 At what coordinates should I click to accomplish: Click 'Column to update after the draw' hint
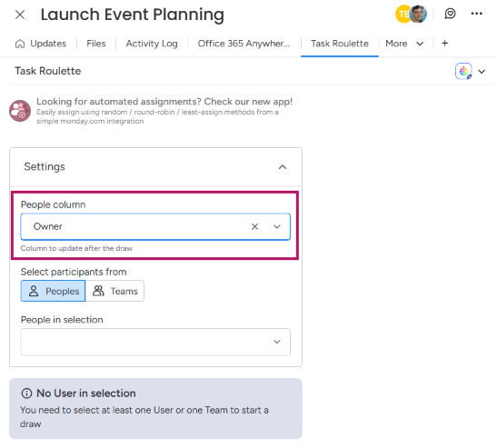pos(76,248)
